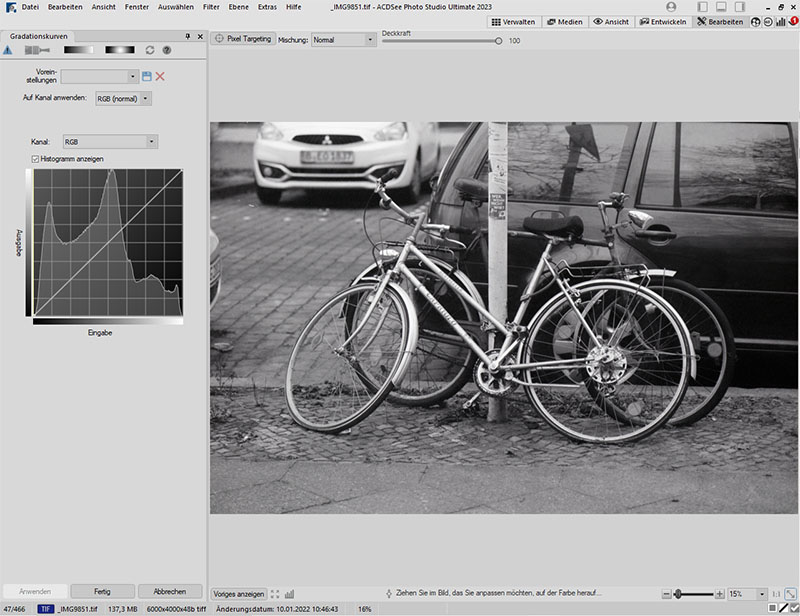800x616 pixels.
Task: Expand the Kanal RGB dropdown
Action: click(109, 142)
